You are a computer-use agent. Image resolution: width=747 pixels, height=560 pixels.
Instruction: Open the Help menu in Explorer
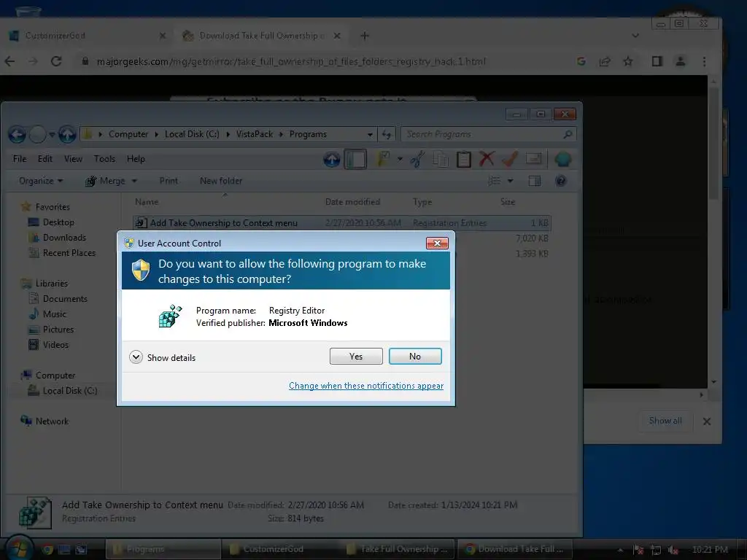point(136,159)
